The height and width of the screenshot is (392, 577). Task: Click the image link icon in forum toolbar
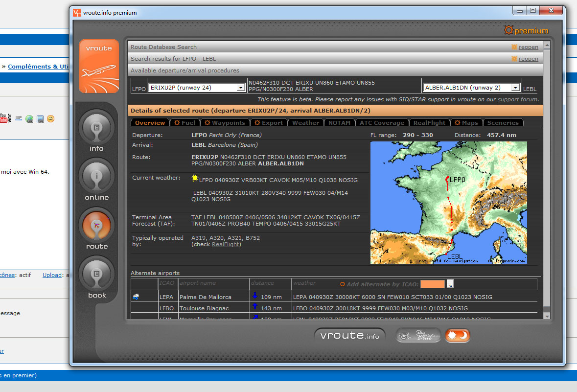pyautogui.click(x=40, y=119)
